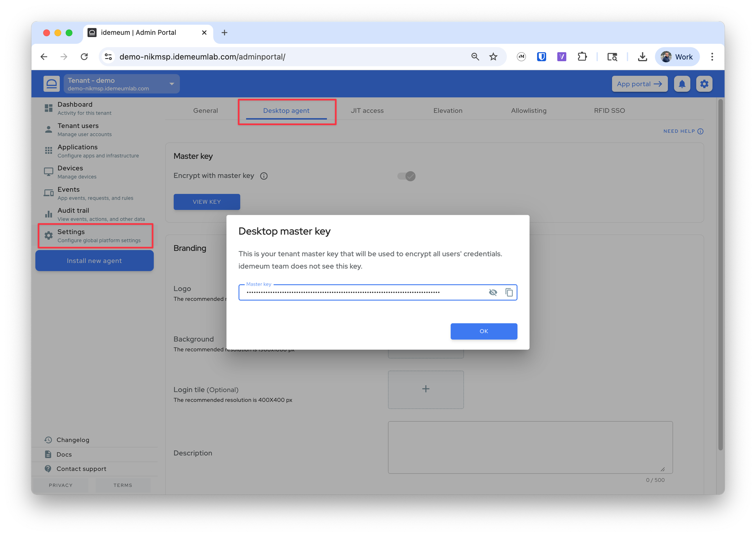Viewport: 756px width, 536px height.
Task: Click the TERMS link
Action: [123, 485]
